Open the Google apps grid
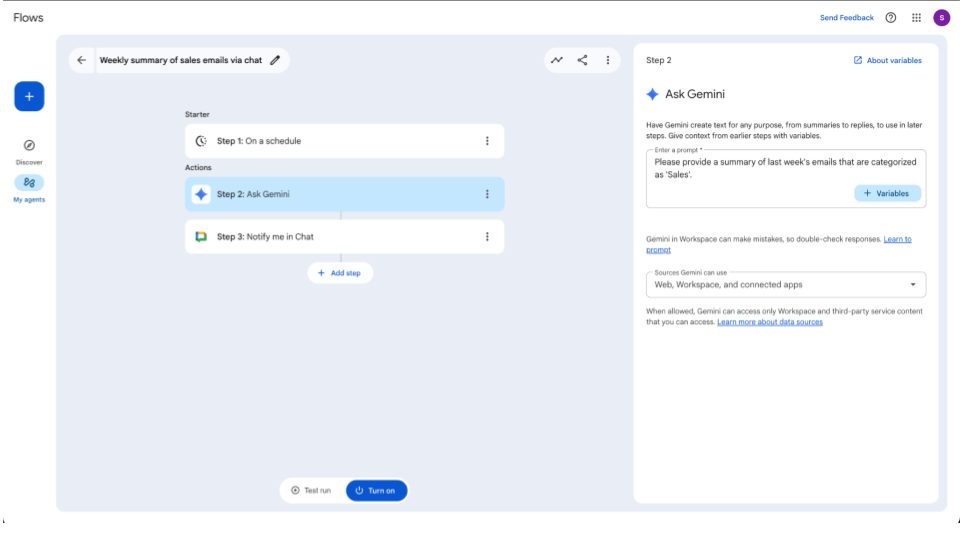Screen dimensions: 960x540 pyautogui.click(x=916, y=18)
